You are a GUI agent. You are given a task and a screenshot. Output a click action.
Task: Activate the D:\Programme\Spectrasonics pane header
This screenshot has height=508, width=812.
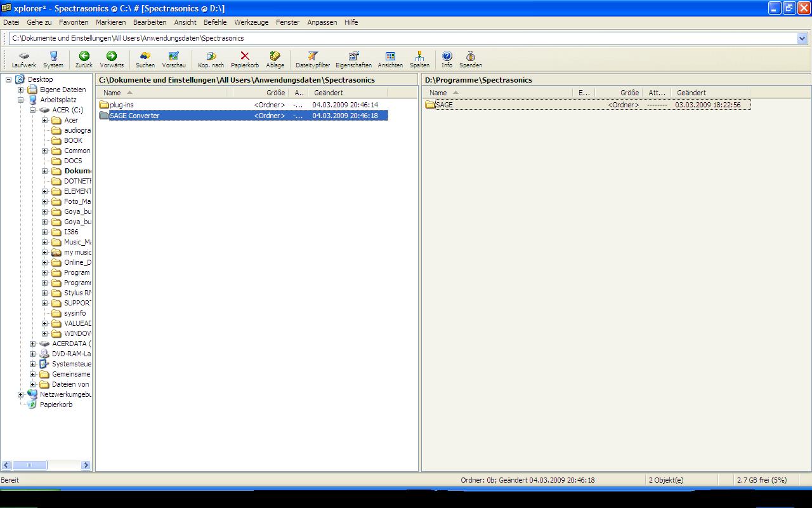[616, 80]
